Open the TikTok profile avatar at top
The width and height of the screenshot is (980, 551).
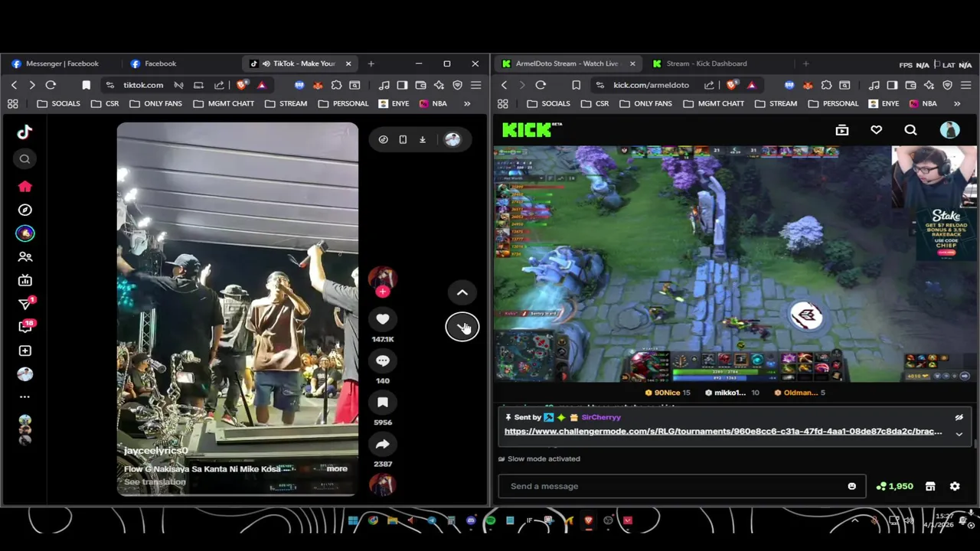(452, 139)
